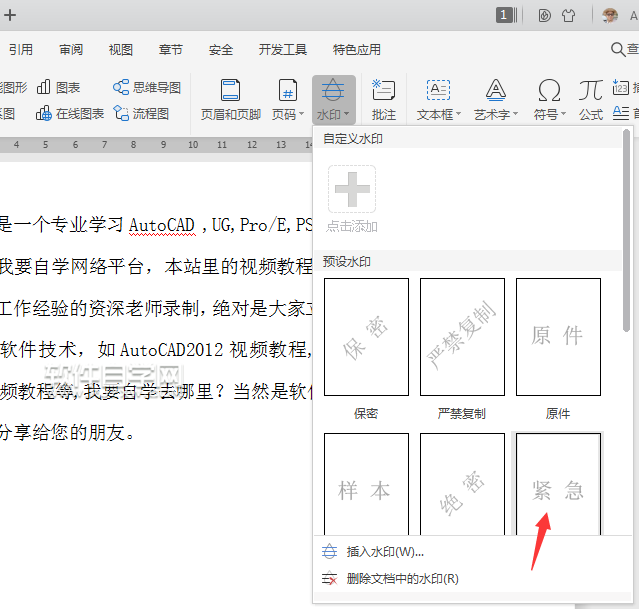Viewport: 639px width, 609px height.
Task: Click the 预设水印 section header
Action: click(x=347, y=262)
